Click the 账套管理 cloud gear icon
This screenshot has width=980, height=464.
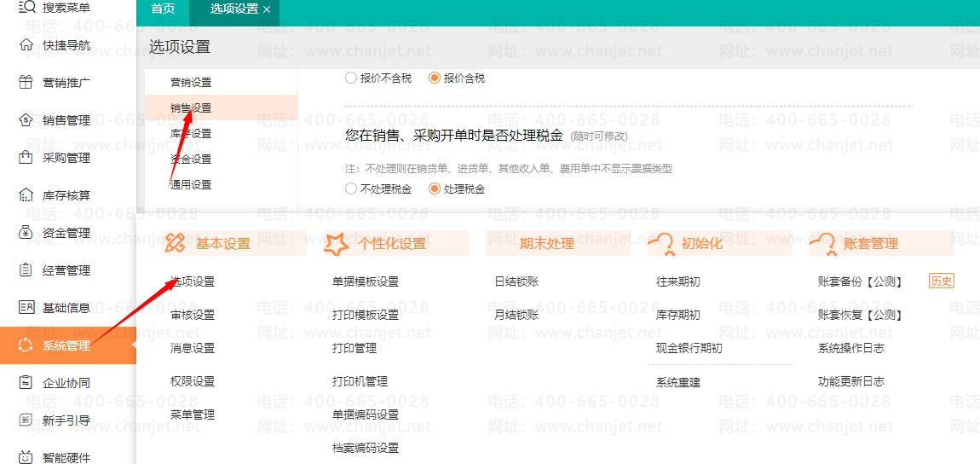point(822,244)
